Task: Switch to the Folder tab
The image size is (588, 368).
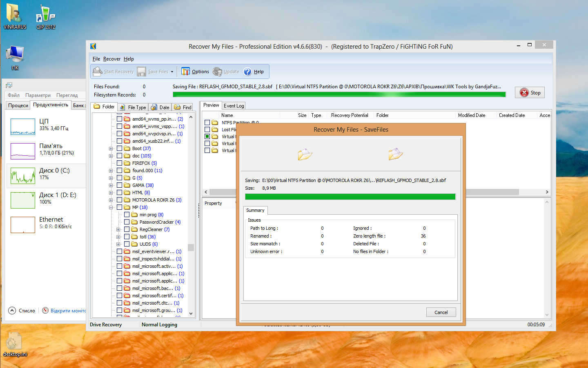Action: pyautogui.click(x=104, y=107)
